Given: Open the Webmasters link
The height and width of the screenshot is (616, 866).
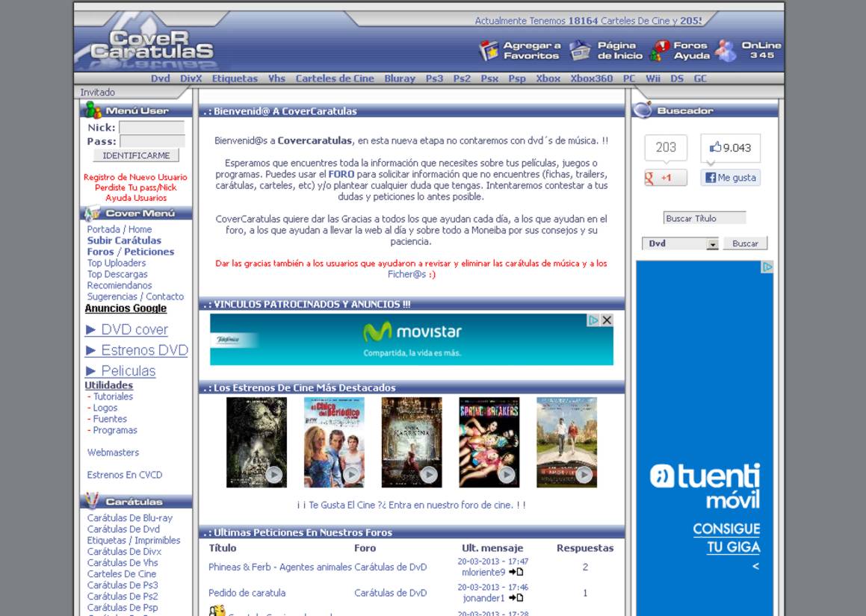Looking at the screenshot, I should [x=114, y=452].
